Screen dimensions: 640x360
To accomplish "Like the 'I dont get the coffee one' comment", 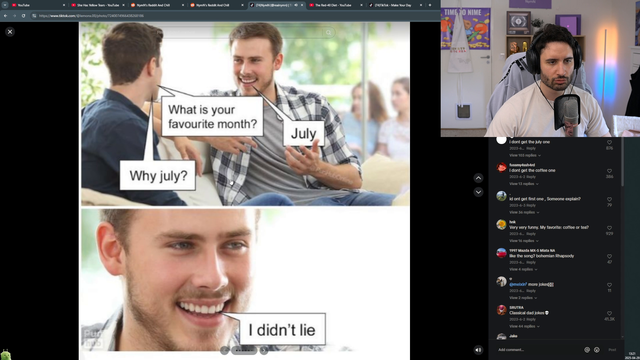I will (x=609, y=171).
